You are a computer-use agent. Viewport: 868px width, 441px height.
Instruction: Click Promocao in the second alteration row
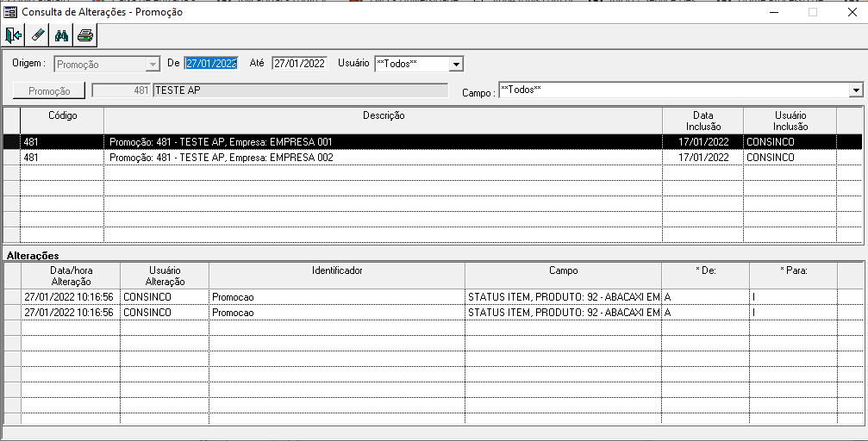(x=233, y=313)
